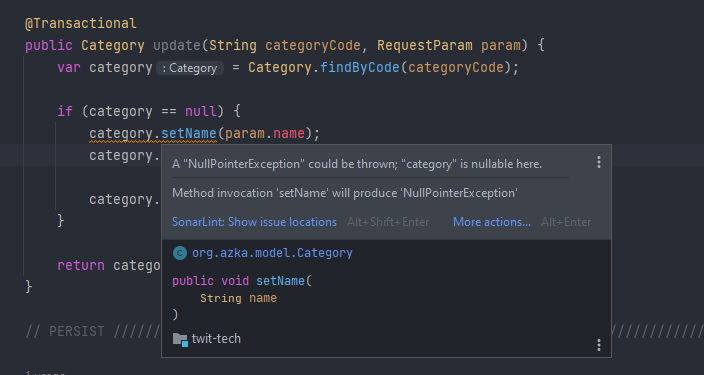
Task: Open the More actions... link
Action: point(492,222)
